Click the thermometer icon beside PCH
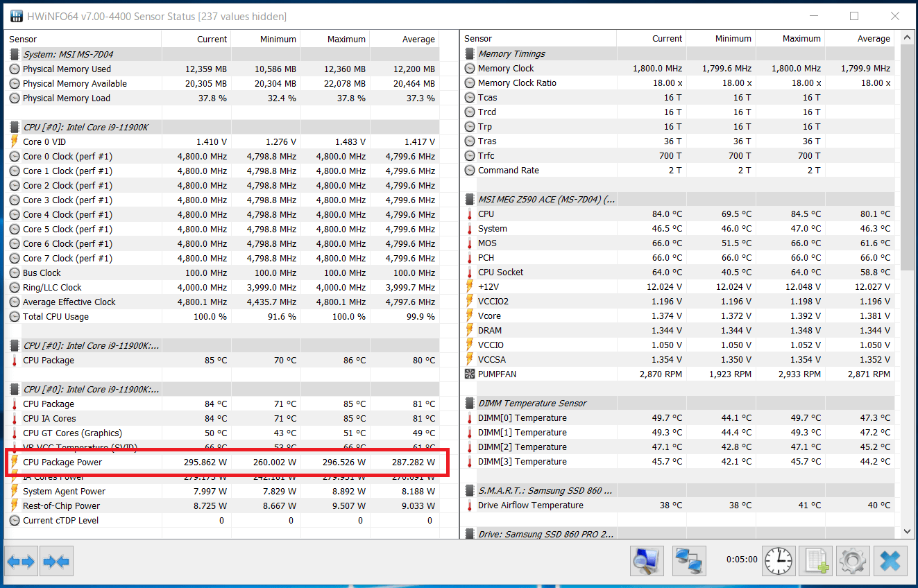Viewport: 918px width, 588px height. pos(470,258)
